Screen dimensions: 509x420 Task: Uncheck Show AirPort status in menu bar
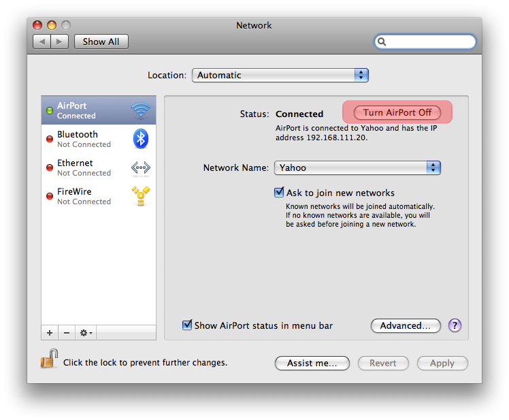pyautogui.click(x=187, y=325)
